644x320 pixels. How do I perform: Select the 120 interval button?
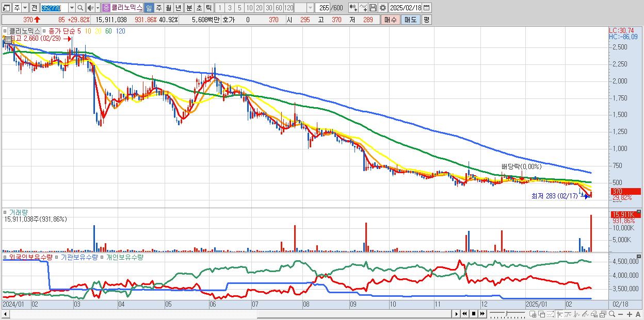click(288, 8)
